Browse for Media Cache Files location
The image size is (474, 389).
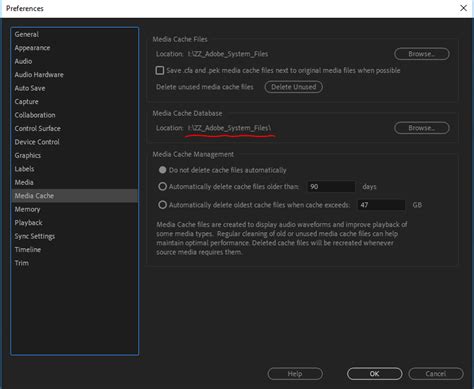tap(422, 54)
